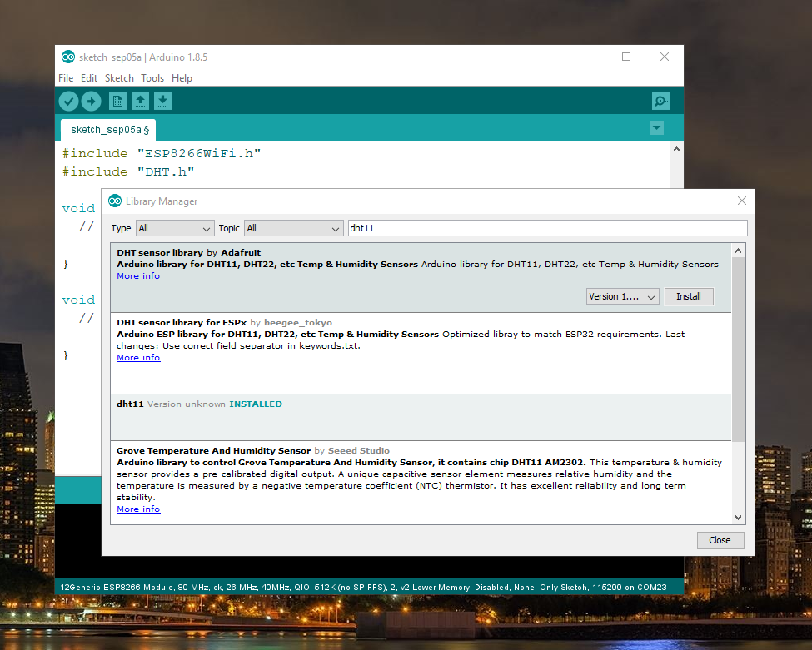Screen dimensions: 812x650
Task: Click the Arduino logo in Library Manager title
Action: click(x=115, y=201)
